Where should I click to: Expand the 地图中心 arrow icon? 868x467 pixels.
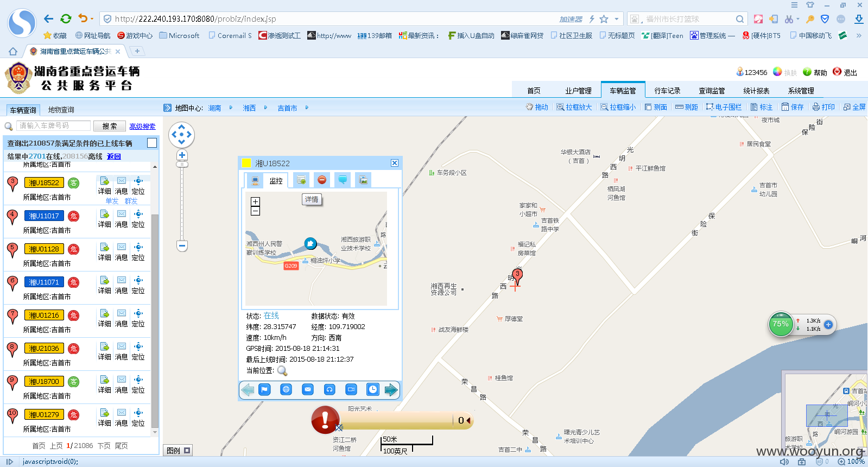click(168, 108)
